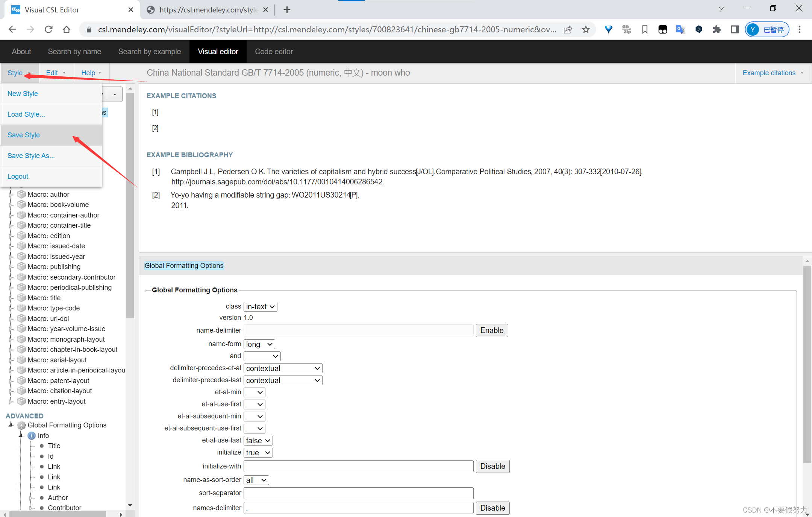Toggle the initialize true setting
The image size is (812, 517).
click(258, 453)
